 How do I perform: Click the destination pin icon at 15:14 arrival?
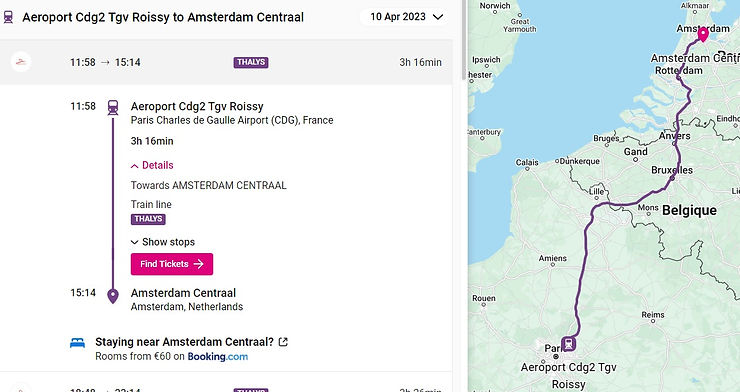pos(113,296)
